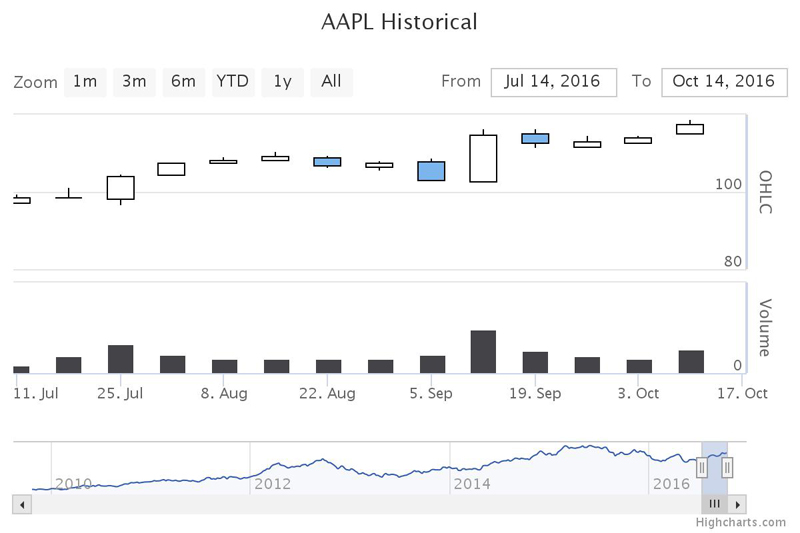Click the 11. Jul x-axis label
800x533 pixels.
pos(36,393)
